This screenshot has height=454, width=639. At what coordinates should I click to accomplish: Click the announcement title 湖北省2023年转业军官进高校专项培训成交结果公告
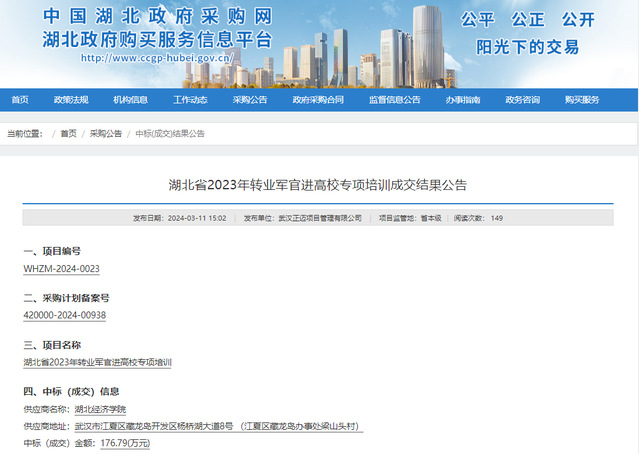pyautogui.click(x=318, y=185)
